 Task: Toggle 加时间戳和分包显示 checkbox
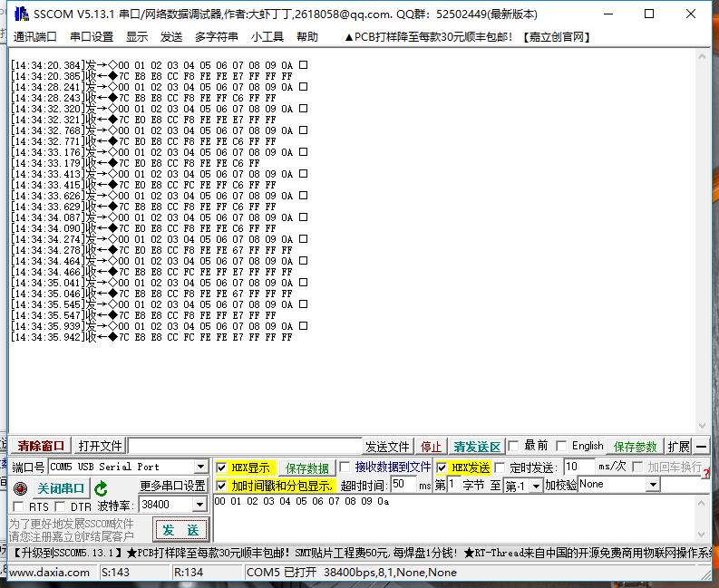pyautogui.click(x=221, y=486)
